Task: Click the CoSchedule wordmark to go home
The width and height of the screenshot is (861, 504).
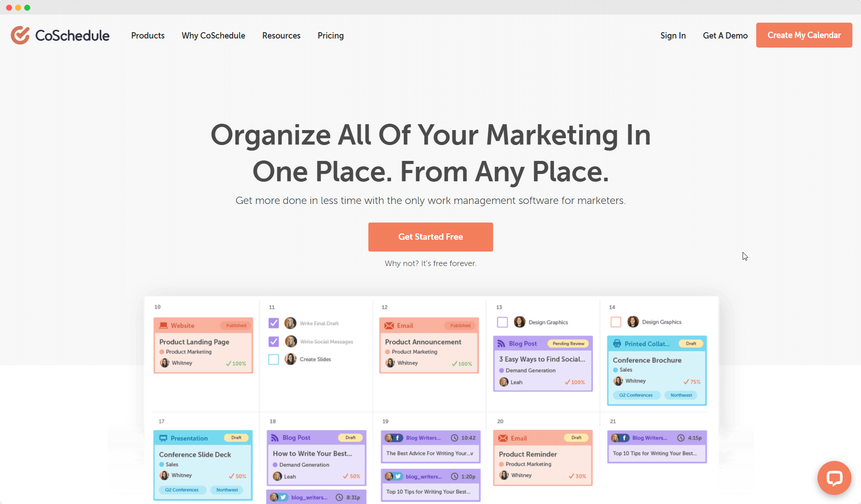Action: (72, 35)
